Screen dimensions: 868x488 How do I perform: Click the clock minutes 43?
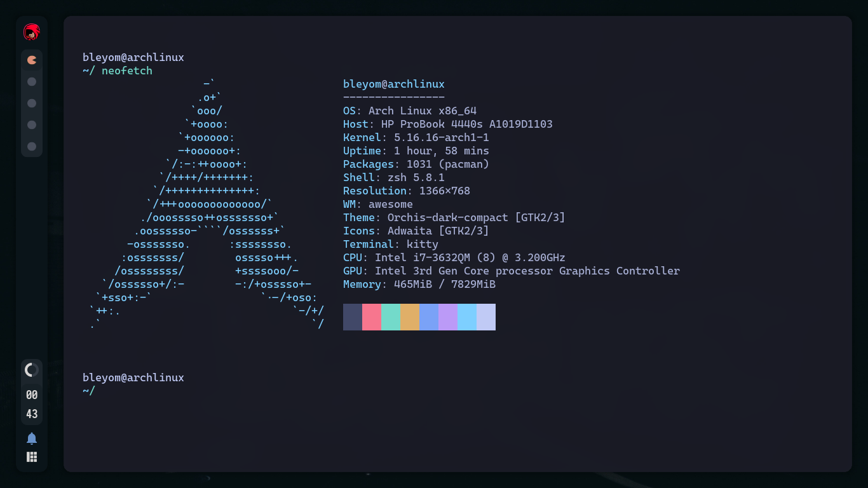(x=32, y=414)
